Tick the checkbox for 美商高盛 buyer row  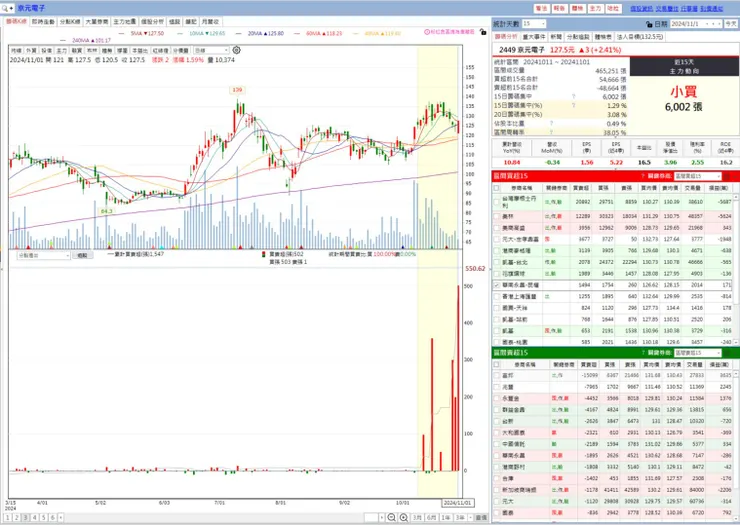pyautogui.click(x=496, y=228)
